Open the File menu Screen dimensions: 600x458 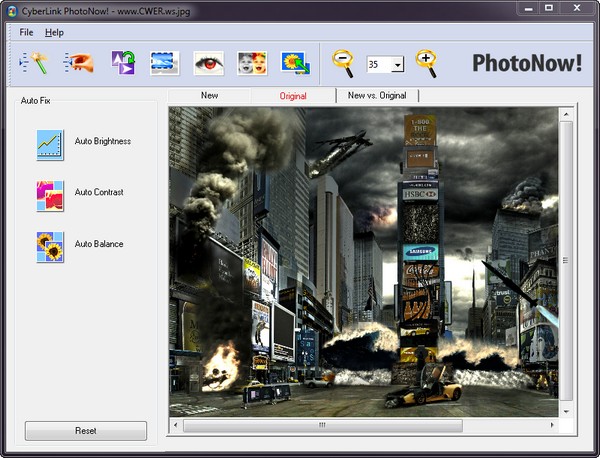26,33
